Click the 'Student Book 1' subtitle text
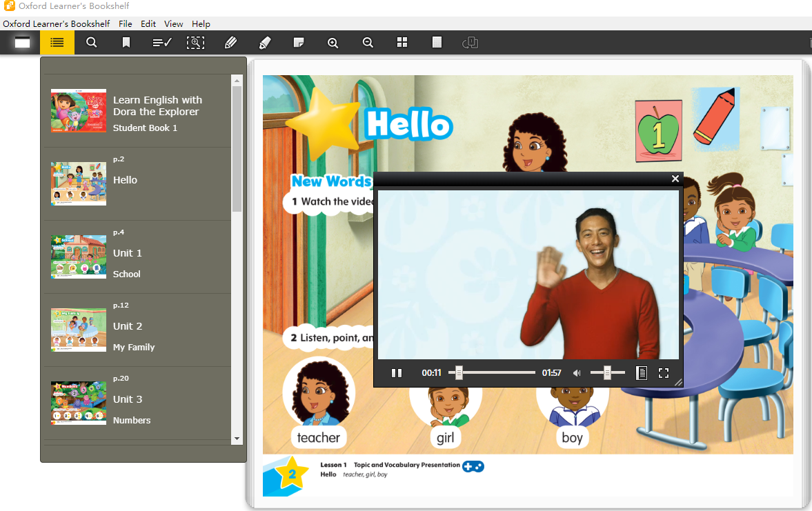The width and height of the screenshot is (812, 511). (145, 128)
